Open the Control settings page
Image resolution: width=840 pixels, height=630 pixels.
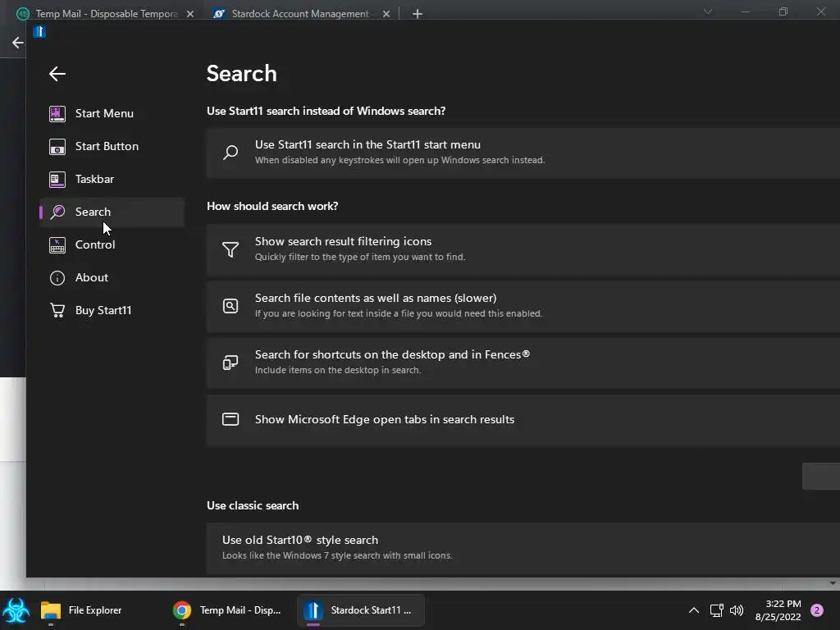pos(112,244)
